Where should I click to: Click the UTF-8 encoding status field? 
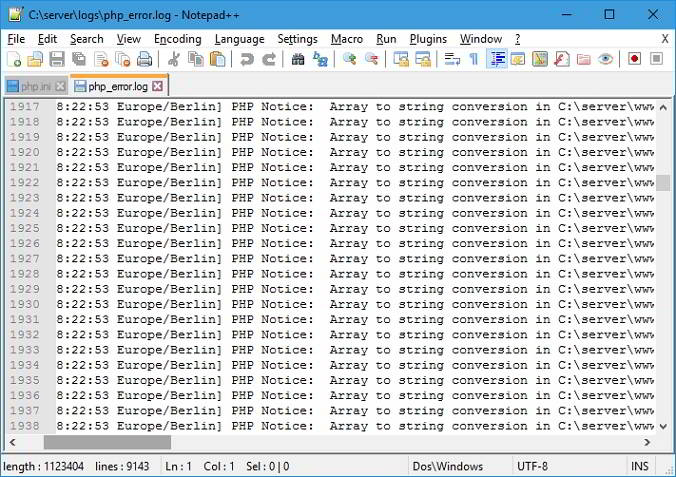pyautogui.click(x=568, y=466)
